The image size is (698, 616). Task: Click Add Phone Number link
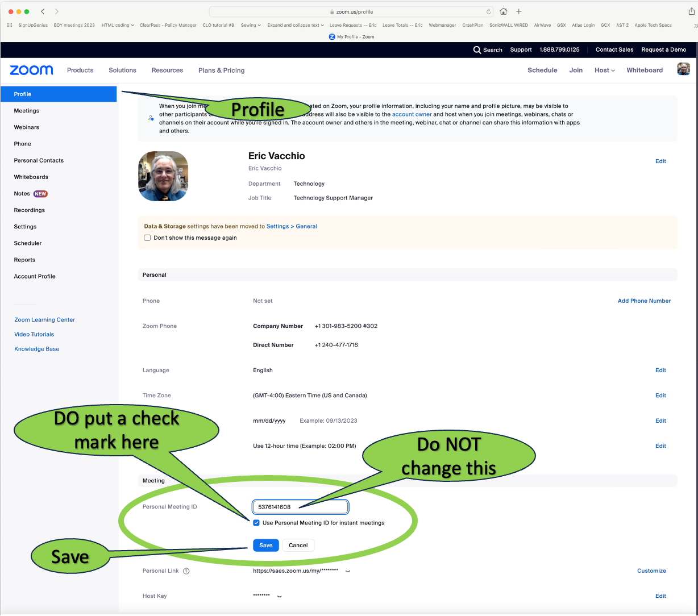[x=644, y=301]
